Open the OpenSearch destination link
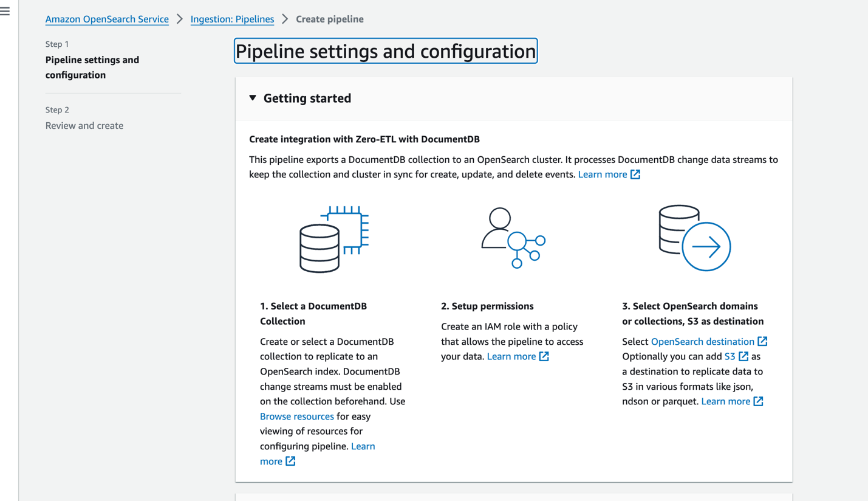Viewport: 868px width, 501px height. click(x=703, y=342)
